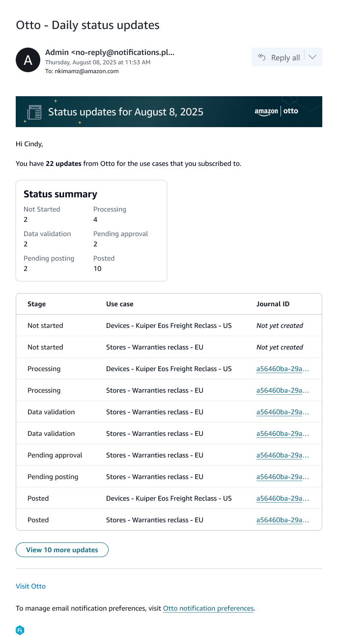
Task: Open Journal ID link for Pending approval row
Action: (282, 455)
